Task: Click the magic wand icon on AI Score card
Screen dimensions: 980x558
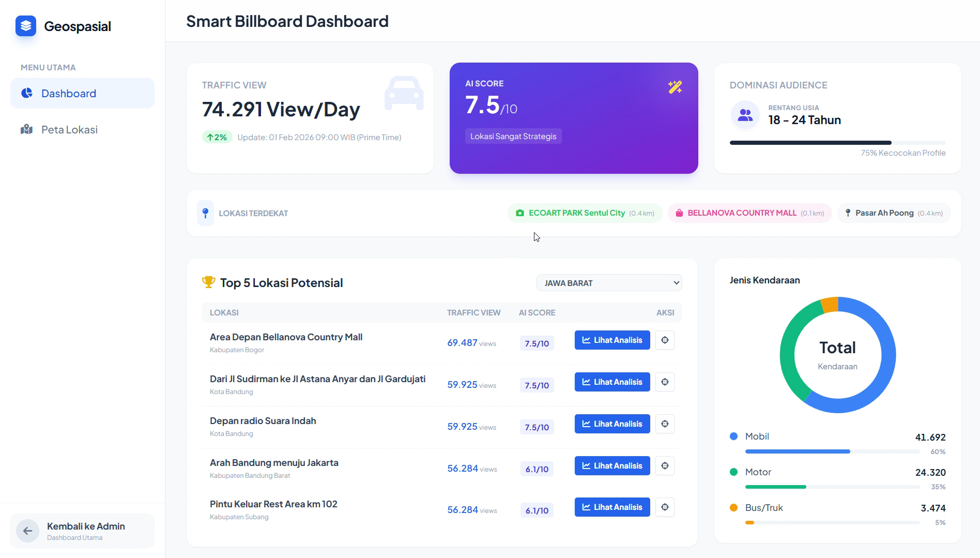Action: click(x=675, y=87)
